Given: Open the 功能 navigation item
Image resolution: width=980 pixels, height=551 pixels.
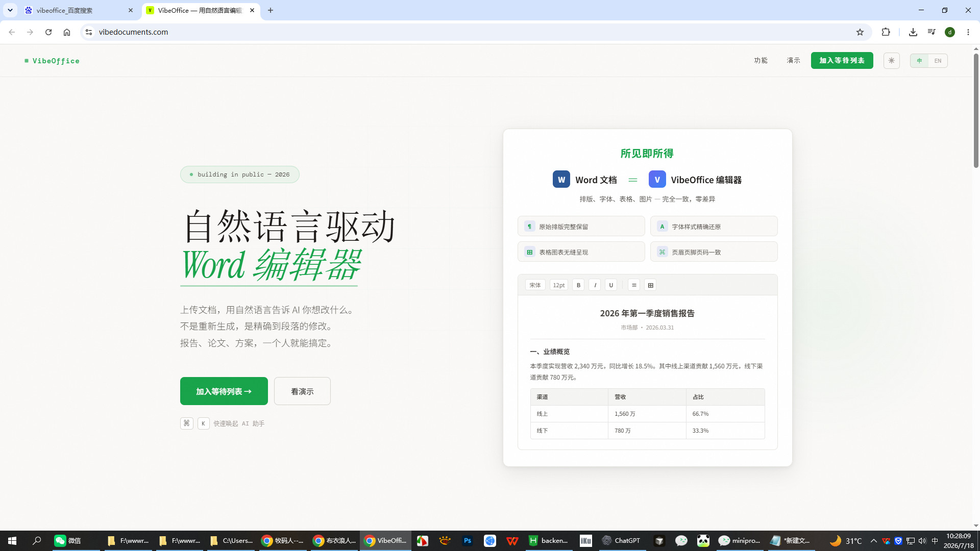Looking at the screenshot, I should (761, 61).
